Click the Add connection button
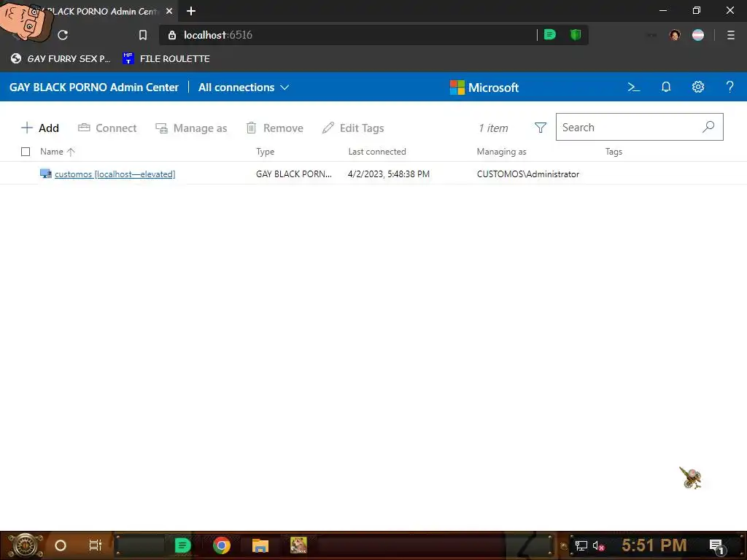 [40, 128]
